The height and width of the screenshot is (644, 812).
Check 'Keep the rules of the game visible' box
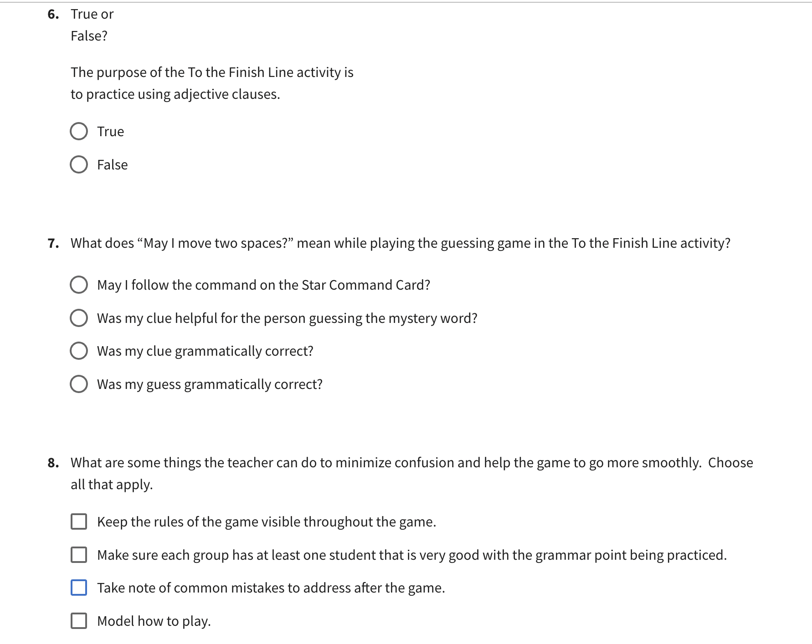pyautogui.click(x=79, y=521)
